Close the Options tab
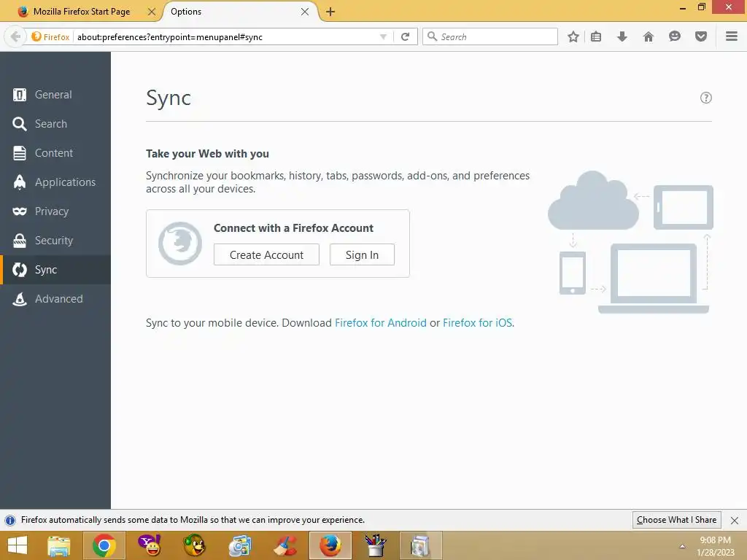747x560 pixels. (x=305, y=12)
